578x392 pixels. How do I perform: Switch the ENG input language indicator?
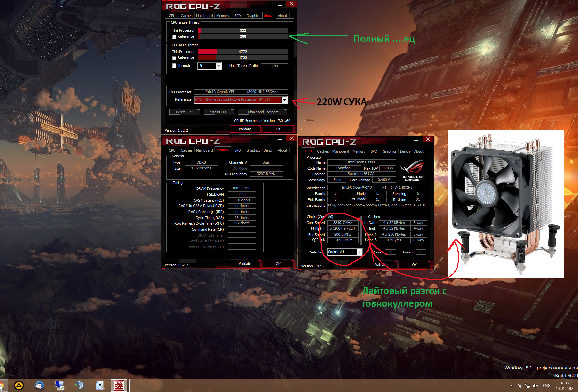pyautogui.click(x=546, y=386)
